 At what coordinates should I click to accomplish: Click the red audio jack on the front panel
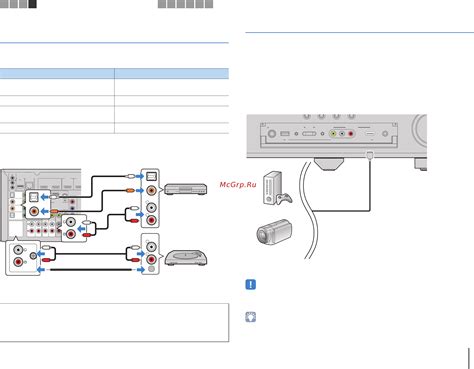[351, 134]
